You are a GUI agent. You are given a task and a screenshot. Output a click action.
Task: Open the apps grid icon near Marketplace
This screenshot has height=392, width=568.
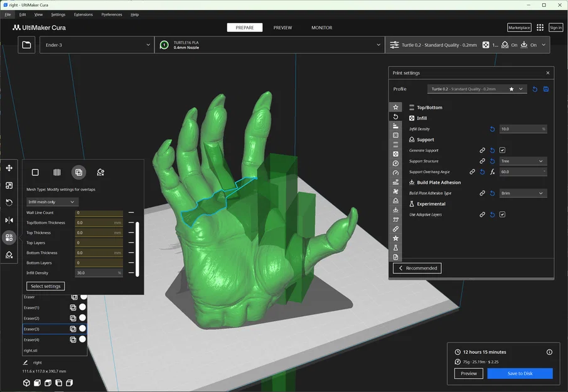540,28
